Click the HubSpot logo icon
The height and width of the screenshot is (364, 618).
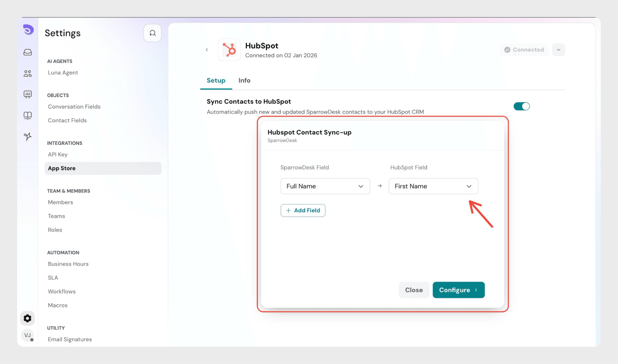229,50
